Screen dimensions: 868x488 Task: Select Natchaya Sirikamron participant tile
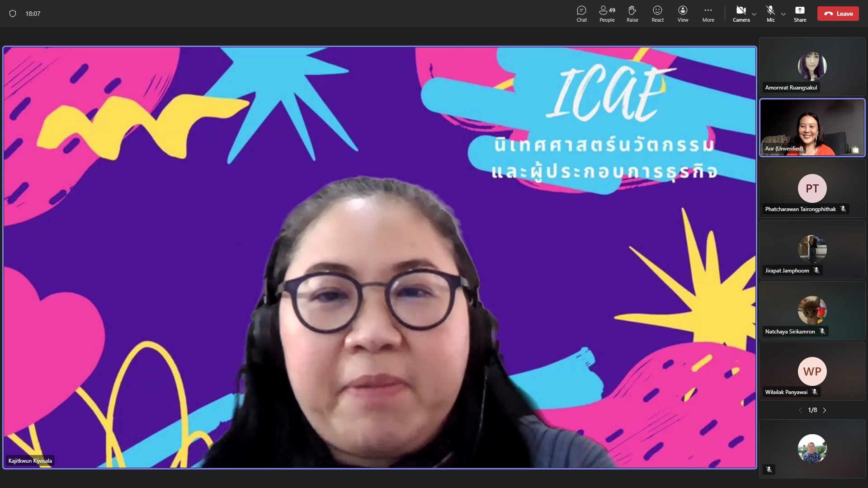(812, 310)
